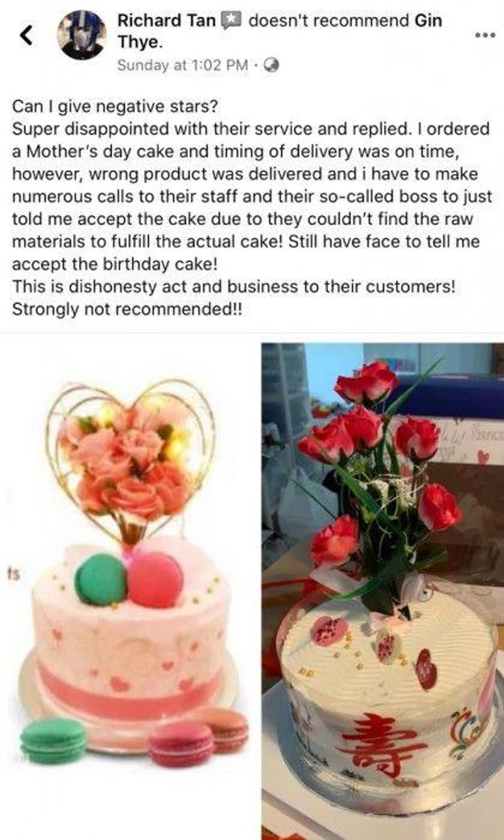The width and height of the screenshot is (504, 840).
Task: Visit the Gin Thye page link
Action: pyautogui.click(x=279, y=31)
